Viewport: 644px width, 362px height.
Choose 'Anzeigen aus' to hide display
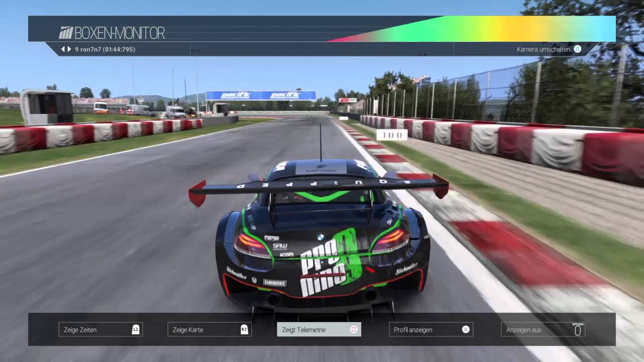click(543, 329)
